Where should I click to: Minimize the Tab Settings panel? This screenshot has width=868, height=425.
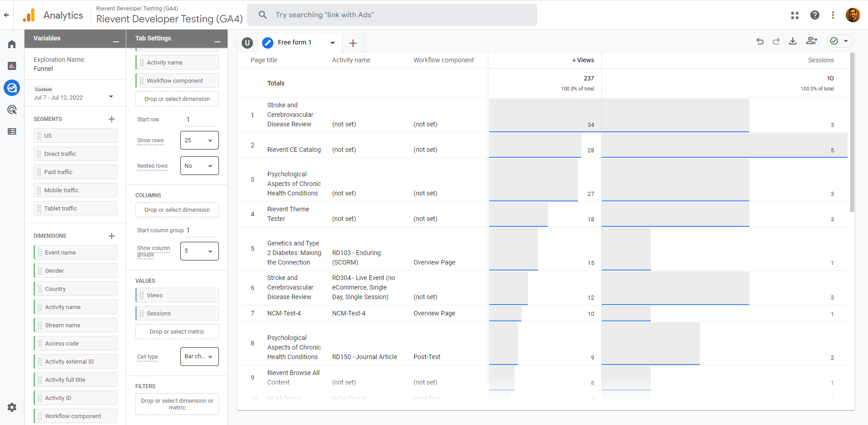point(218,41)
